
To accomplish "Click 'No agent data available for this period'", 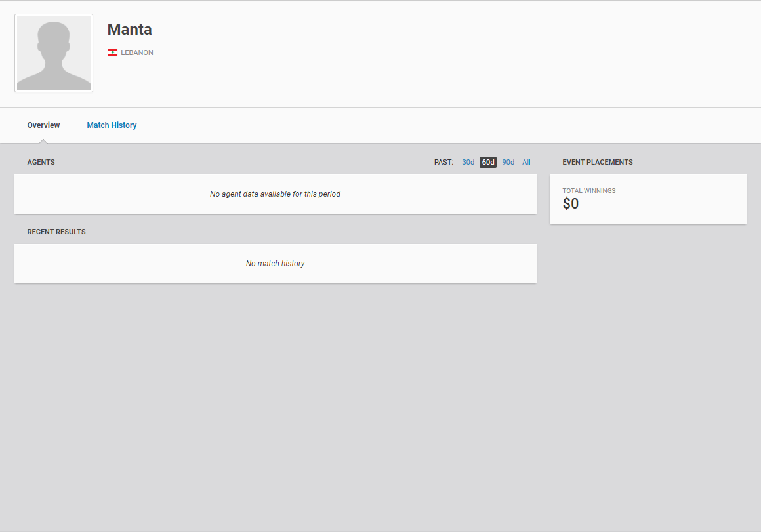I will pyautogui.click(x=275, y=194).
